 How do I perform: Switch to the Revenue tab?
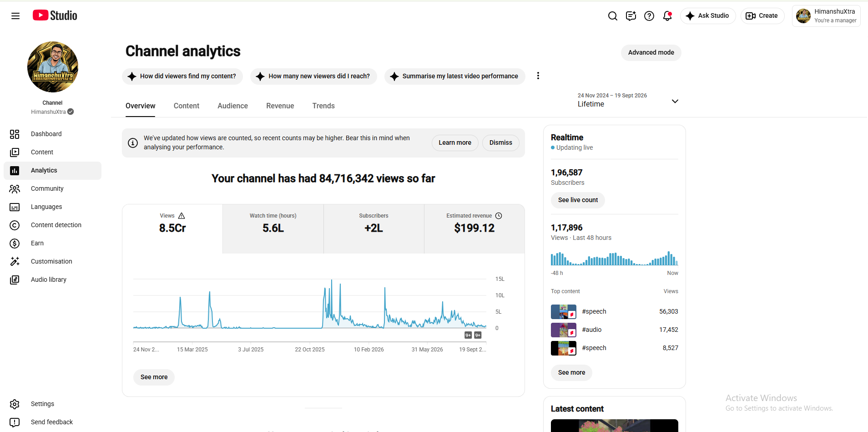(x=280, y=106)
